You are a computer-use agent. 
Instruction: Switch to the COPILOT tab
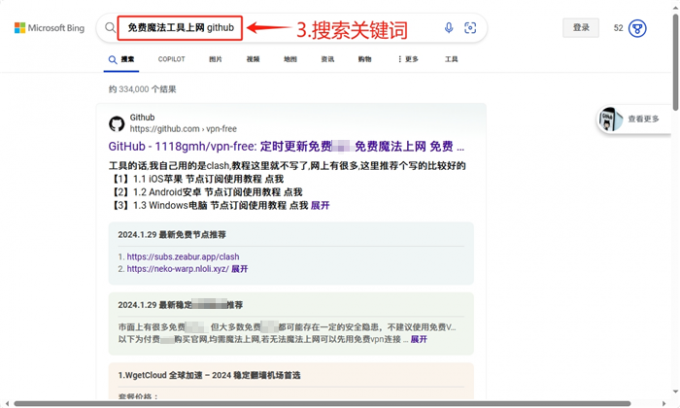171,59
